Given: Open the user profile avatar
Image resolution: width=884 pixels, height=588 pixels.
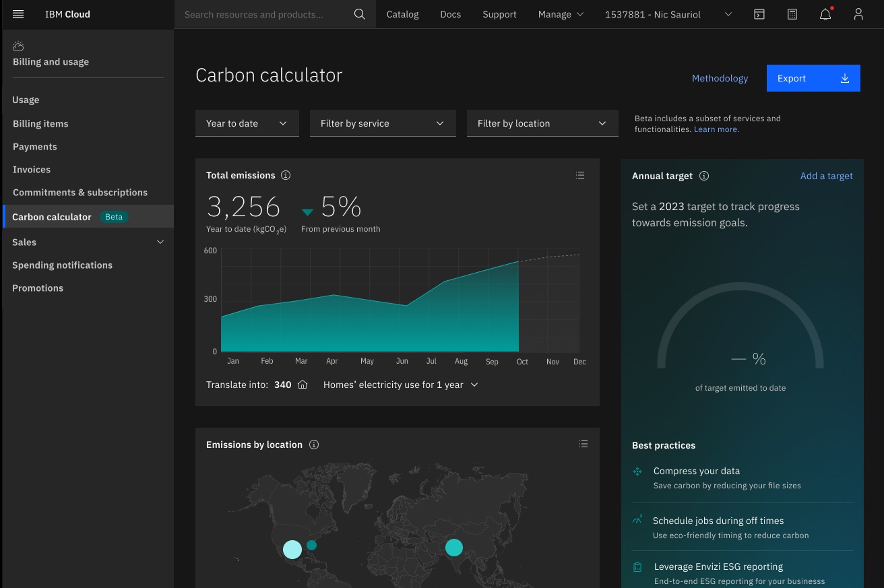Looking at the screenshot, I should 858,14.
